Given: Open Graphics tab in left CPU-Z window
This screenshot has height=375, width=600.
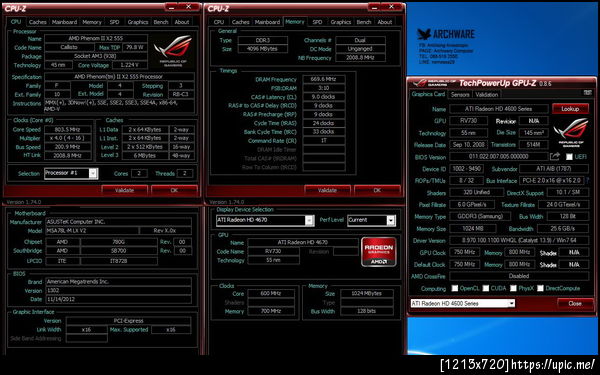Looking at the screenshot, I should (x=138, y=22).
